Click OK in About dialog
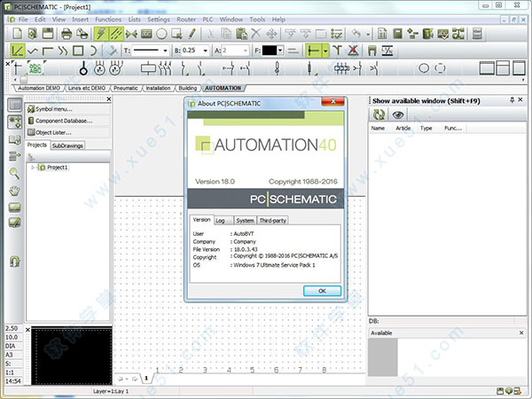532x399 pixels. [x=322, y=291]
